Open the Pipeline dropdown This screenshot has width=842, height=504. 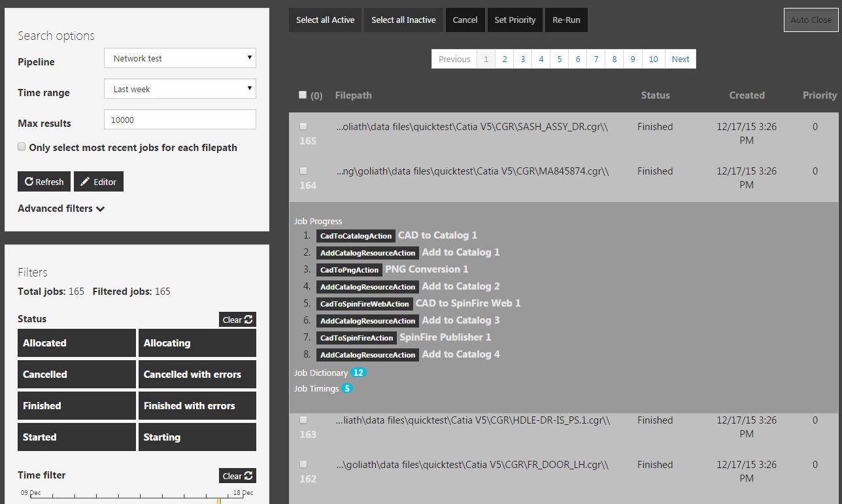(x=180, y=58)
